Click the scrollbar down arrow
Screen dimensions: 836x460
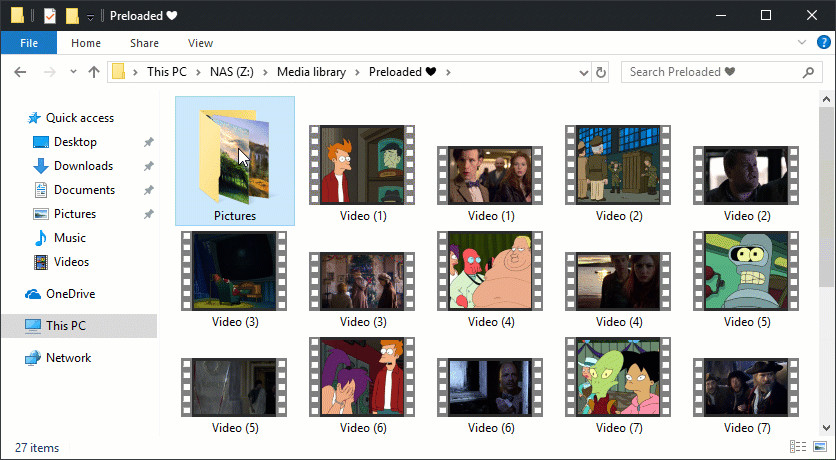pyautogui.click(x=826, y=427)
